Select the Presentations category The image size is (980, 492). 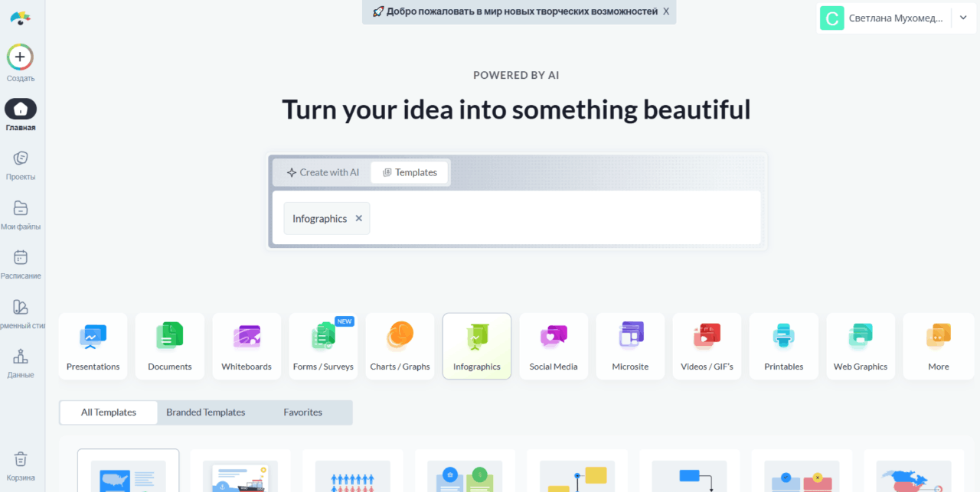point(93,346)
